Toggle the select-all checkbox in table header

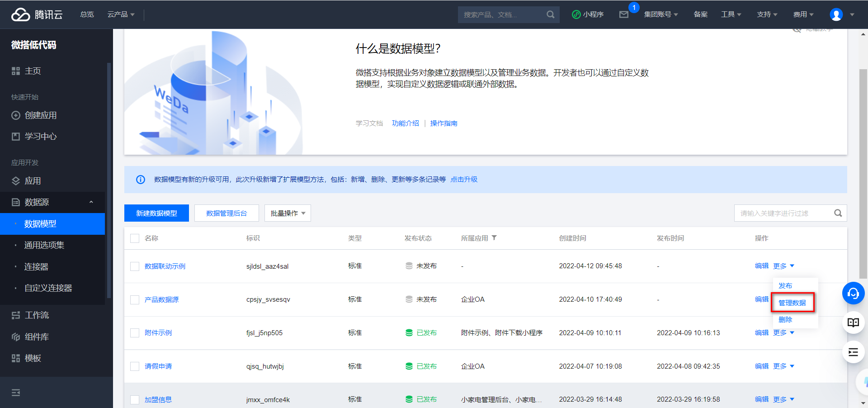coord(135,238)
